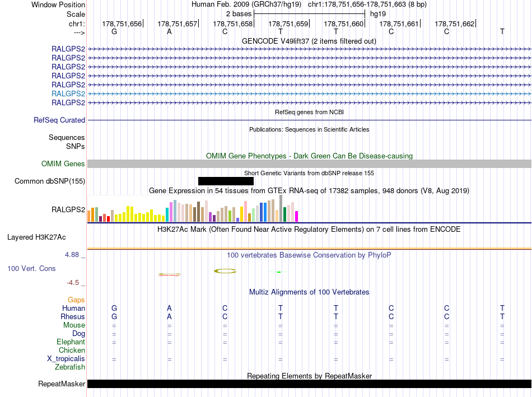Click the GTEx Gene Expression title
The height and width of the screenshot is (397, 532).
click(x=309, y=191)
